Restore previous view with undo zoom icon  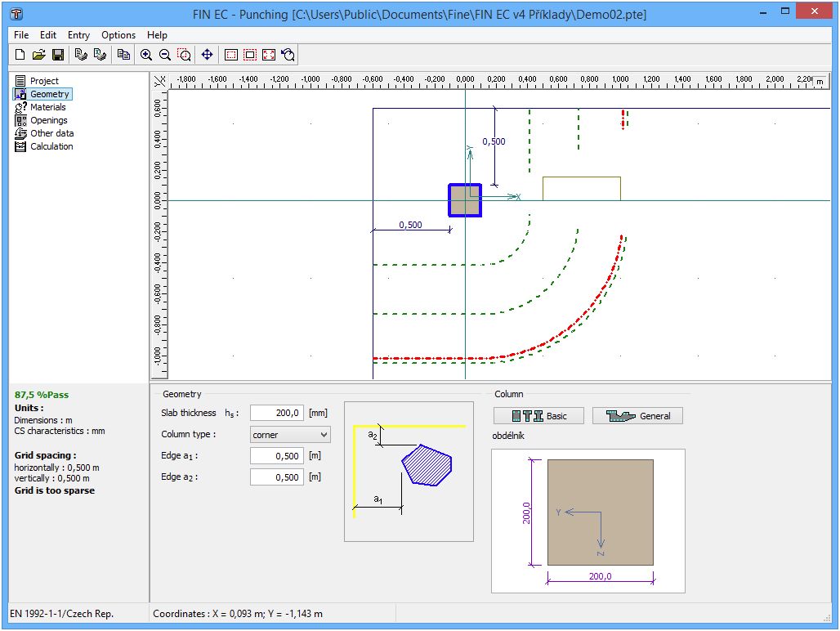tap(288, 55)
